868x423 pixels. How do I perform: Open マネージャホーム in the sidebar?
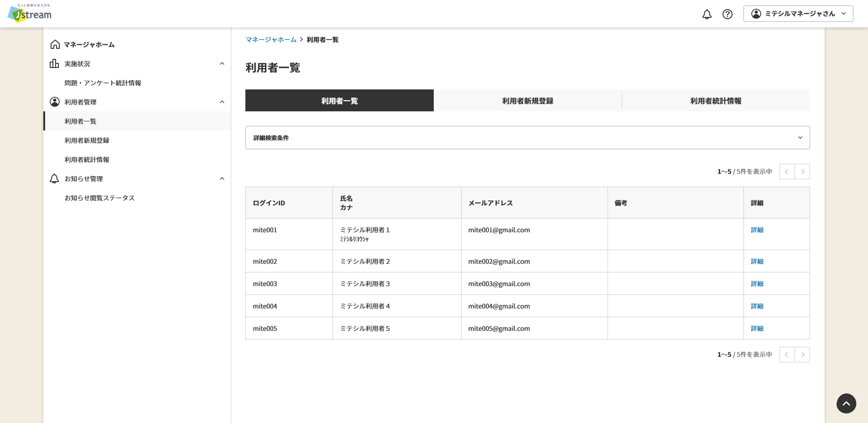point(89,44)
